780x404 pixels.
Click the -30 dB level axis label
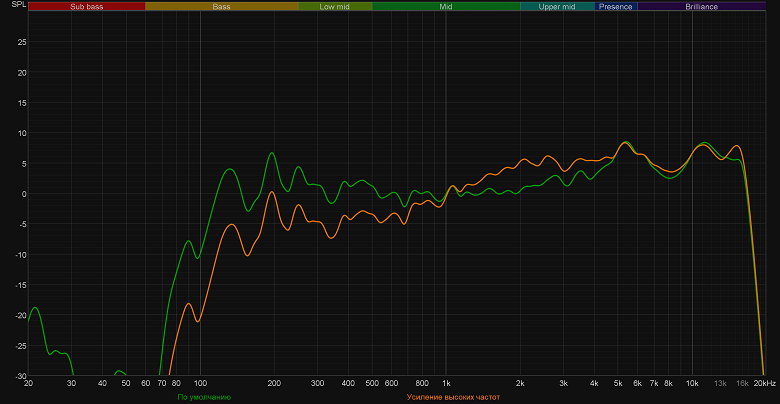pos(20,376)
